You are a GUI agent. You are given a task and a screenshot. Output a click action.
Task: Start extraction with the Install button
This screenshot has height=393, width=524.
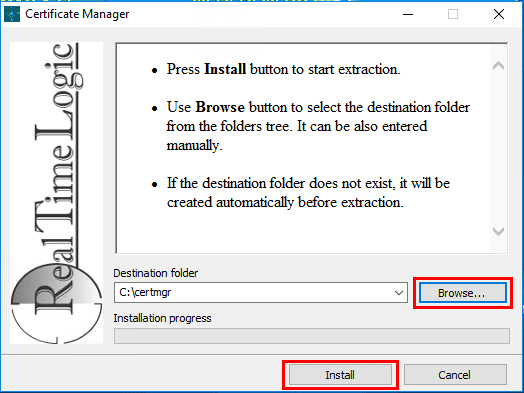point(340,375)
